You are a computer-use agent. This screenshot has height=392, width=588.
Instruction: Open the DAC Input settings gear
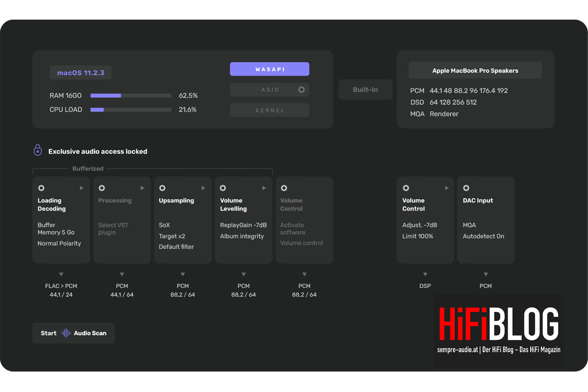(x=466, y=188)
